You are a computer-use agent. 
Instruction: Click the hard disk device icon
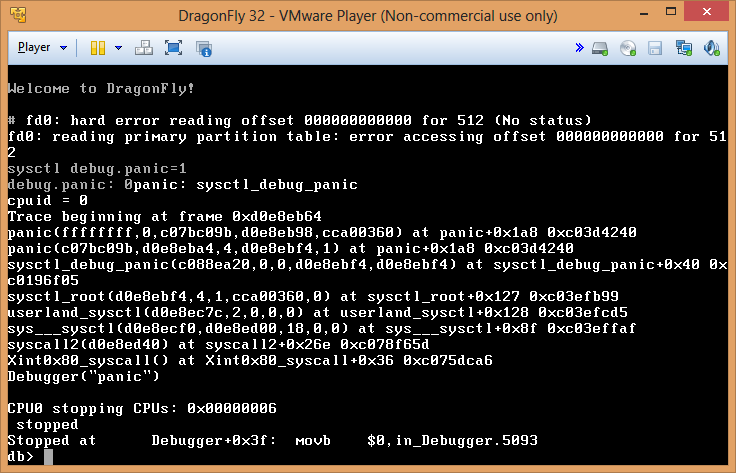click(600, 48)
